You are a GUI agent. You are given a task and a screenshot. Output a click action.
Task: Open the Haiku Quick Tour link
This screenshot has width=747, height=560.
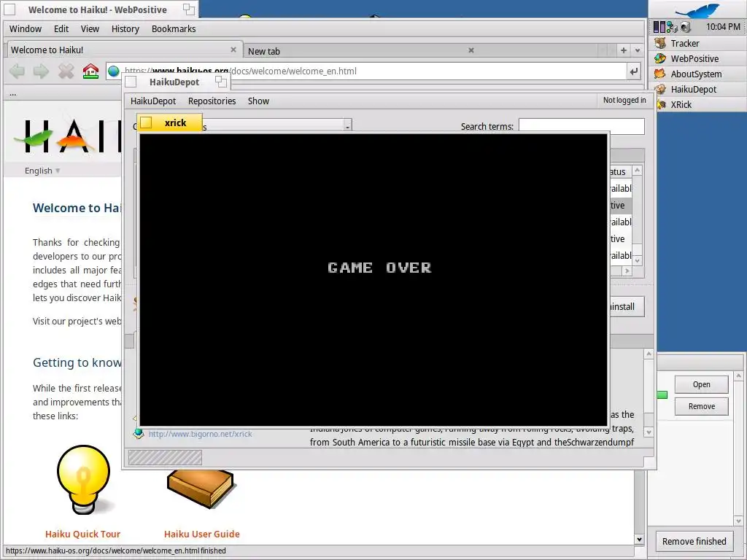pos(83,534)
